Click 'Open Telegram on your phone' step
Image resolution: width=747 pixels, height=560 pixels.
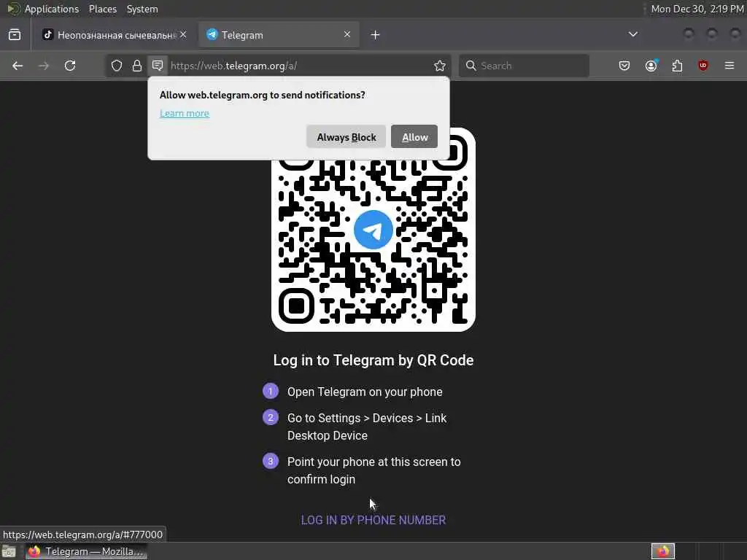[x=365, y=392]
